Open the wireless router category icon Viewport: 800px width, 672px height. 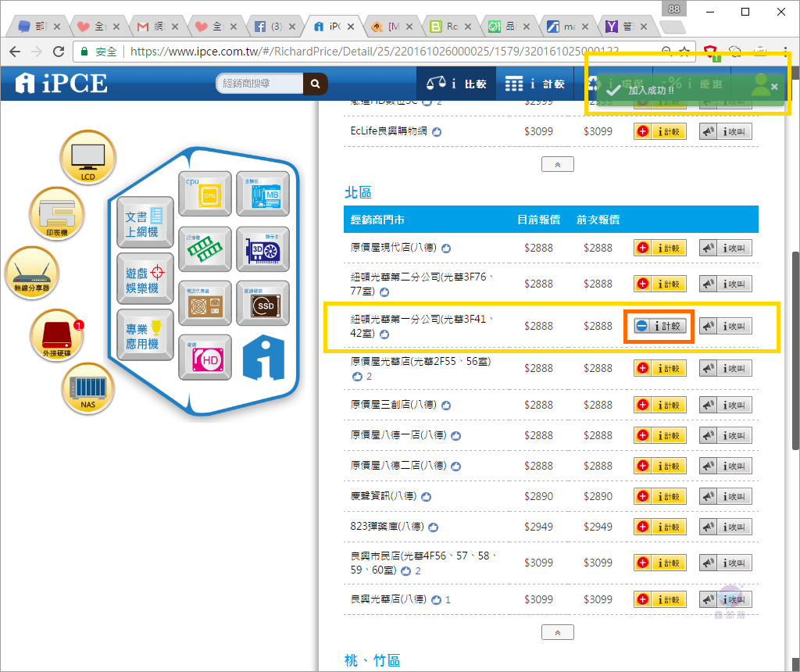coord(31,273)
